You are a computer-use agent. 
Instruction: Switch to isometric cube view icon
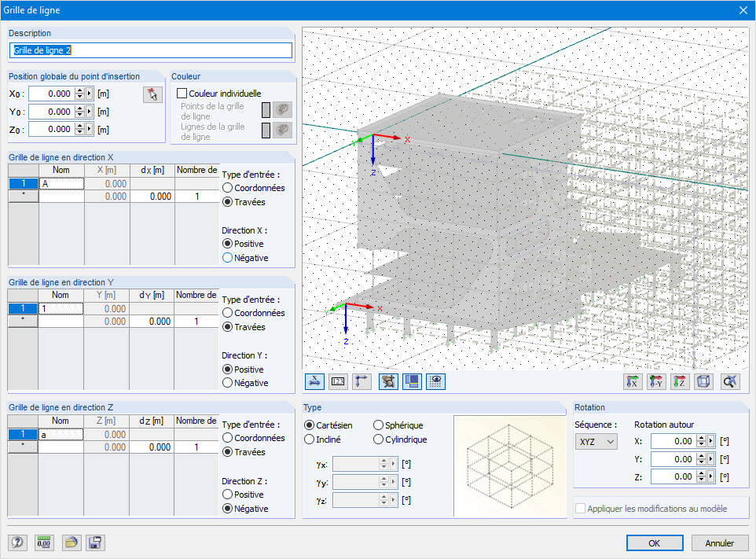(703, 381)
